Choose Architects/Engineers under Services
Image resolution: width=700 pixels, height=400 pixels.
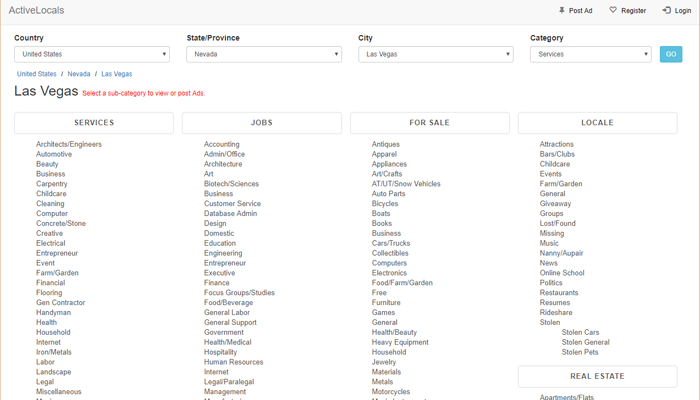tap(69, 144)
